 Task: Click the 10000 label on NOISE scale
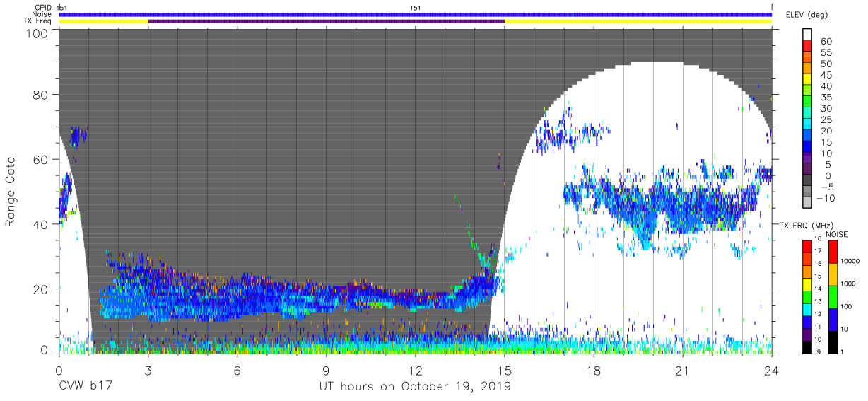[x=849, y=261]
